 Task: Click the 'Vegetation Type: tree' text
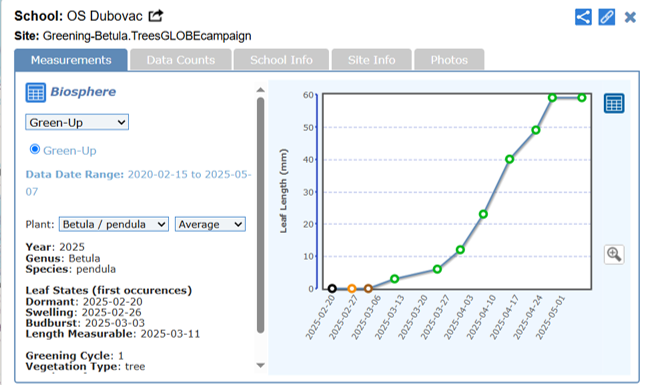click(x=85, y=366)
